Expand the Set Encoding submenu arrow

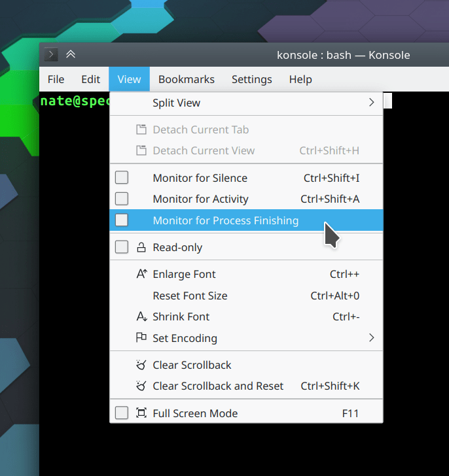tap(371, 338)
